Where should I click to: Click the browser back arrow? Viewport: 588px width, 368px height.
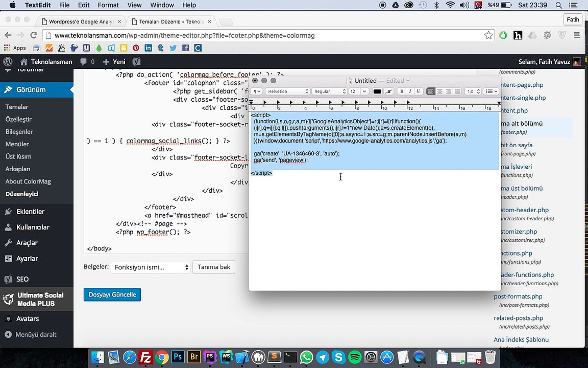coord(8,35)
